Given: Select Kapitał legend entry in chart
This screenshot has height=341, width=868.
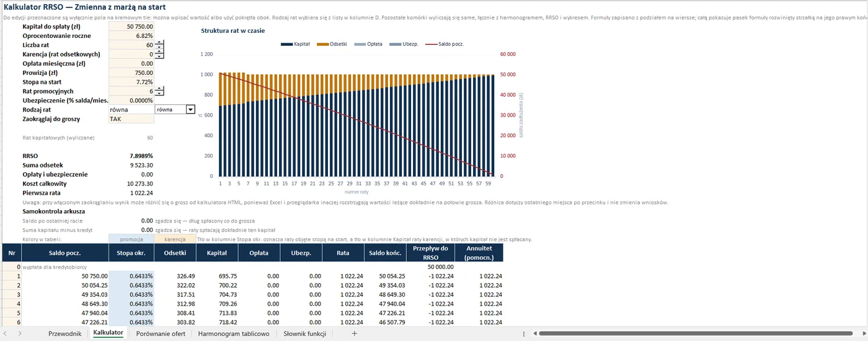Looking at the screenshot, I should tap(294, 44).
